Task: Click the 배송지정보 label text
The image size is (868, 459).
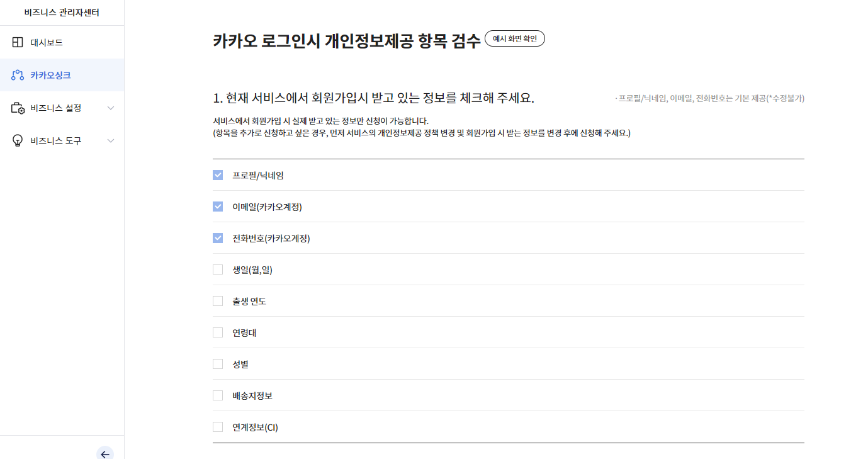Action: click(252, 395)
